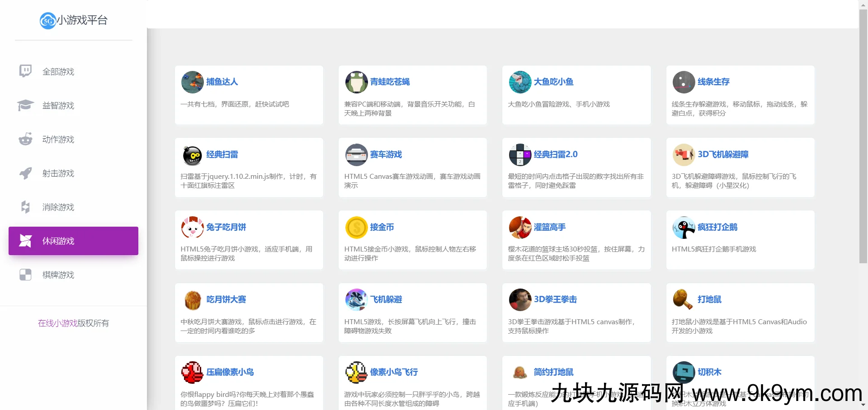Click the vertical page scrollbar thumb

[x=863, y=135]
